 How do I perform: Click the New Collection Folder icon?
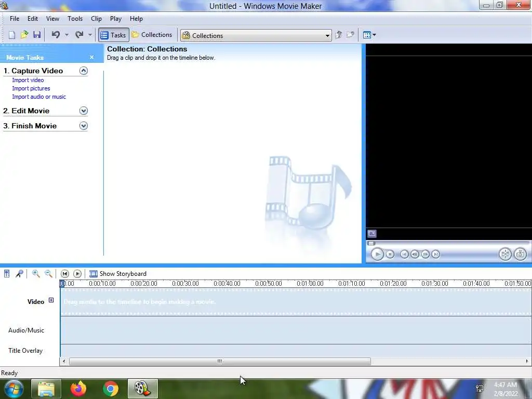[x=350, y=35]
